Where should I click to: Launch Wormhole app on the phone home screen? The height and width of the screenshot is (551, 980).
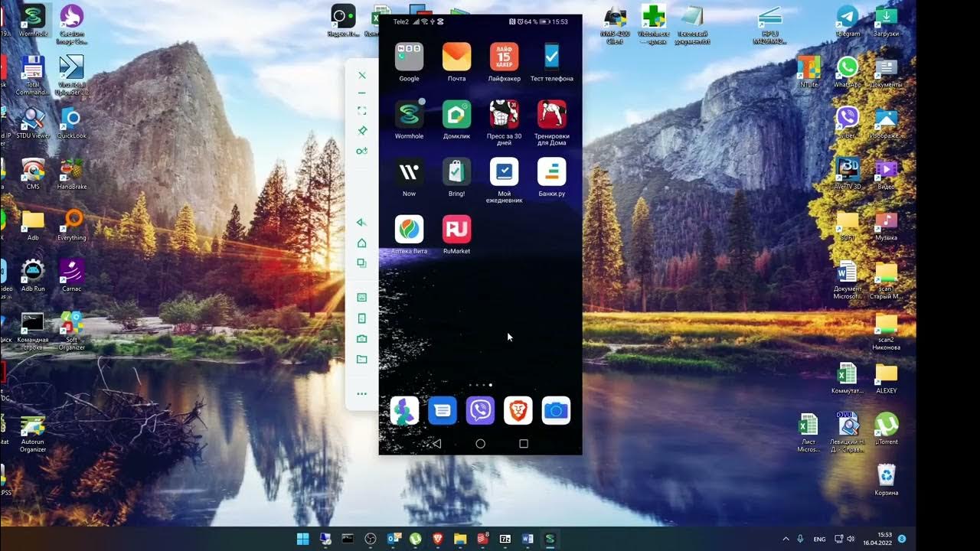pos(409,114)
